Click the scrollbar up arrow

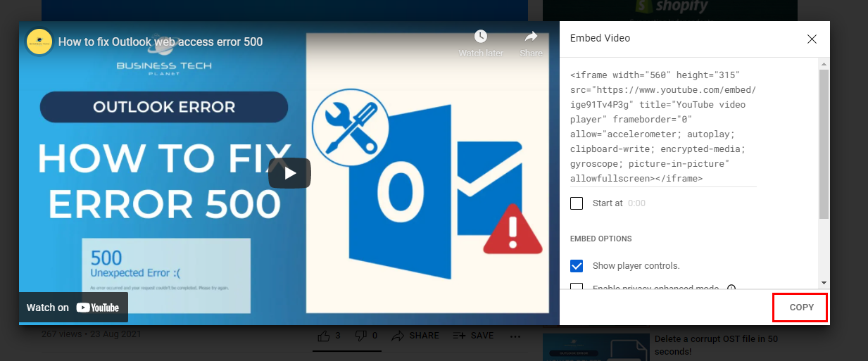[x=824, y=64]
